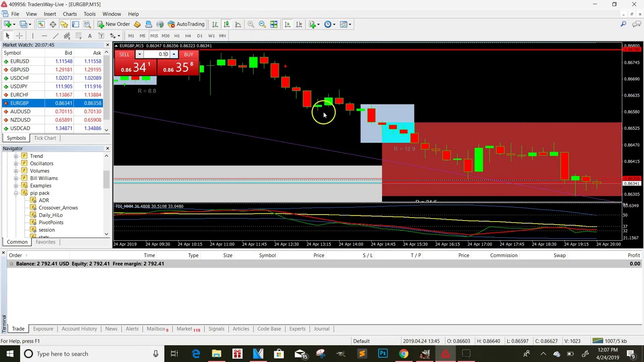Switch to M1 timeframe

(x=131, y=36)
